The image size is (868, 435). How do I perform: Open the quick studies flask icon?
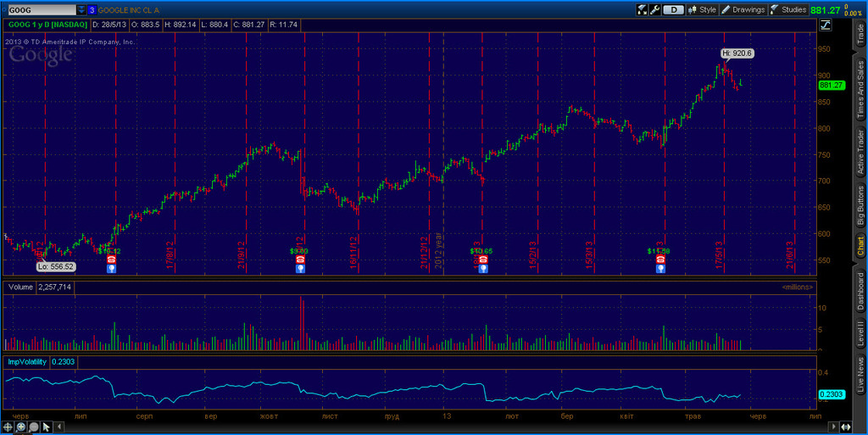(x=642, y=10)
